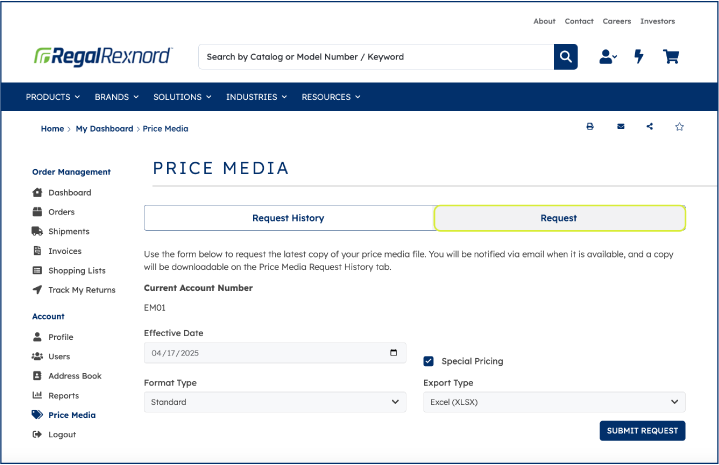Click the Orders box icon

click(37, 212)
